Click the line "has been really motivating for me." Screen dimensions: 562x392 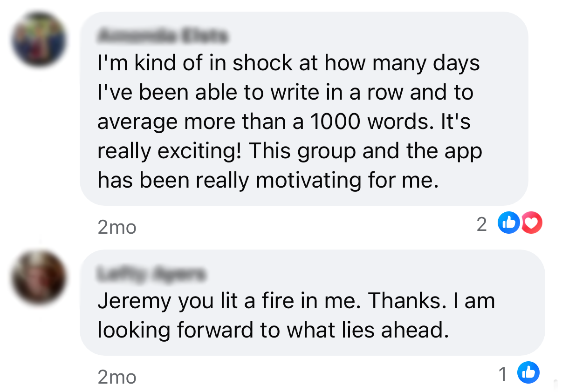pos(268,181)
